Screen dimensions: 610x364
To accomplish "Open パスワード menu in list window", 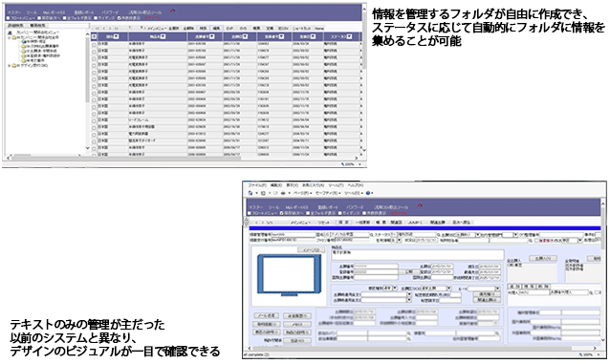I will point(110,12).
